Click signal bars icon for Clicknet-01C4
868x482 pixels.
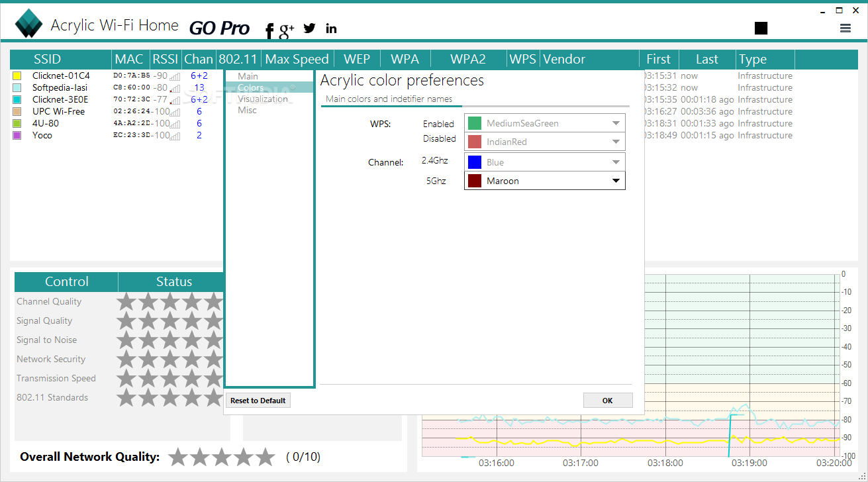click(x=175, y=76)
